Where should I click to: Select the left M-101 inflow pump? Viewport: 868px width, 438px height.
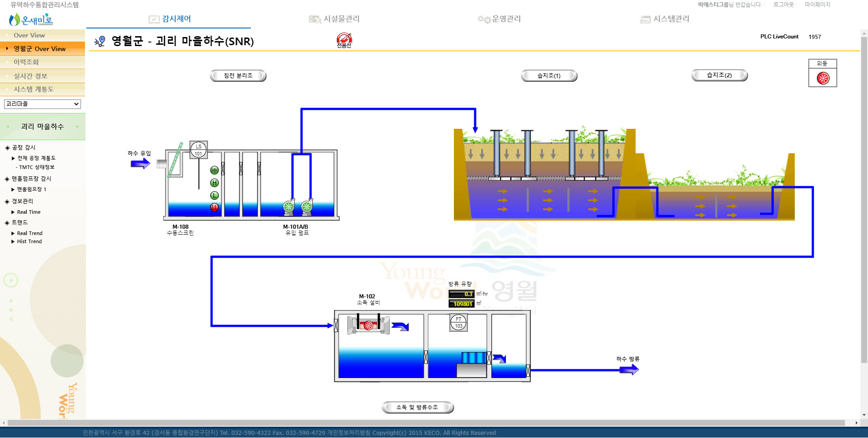point(289,207)
